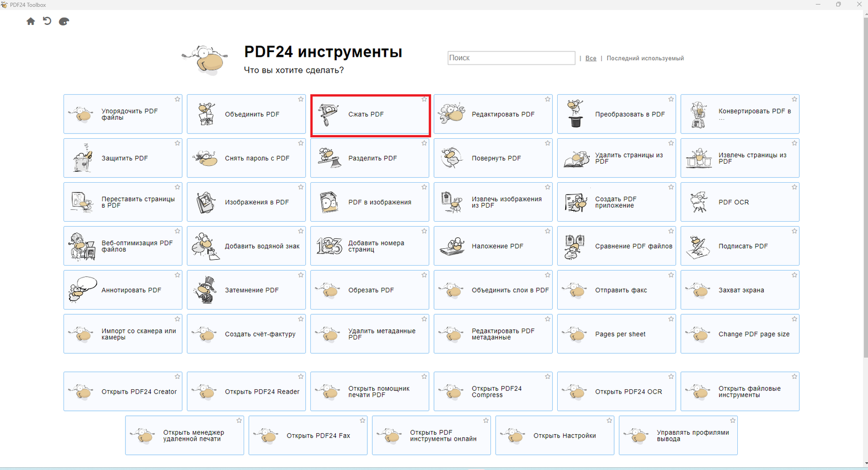
Task: Click the Объединить PDF sheep icon
Action: (206, 114)
